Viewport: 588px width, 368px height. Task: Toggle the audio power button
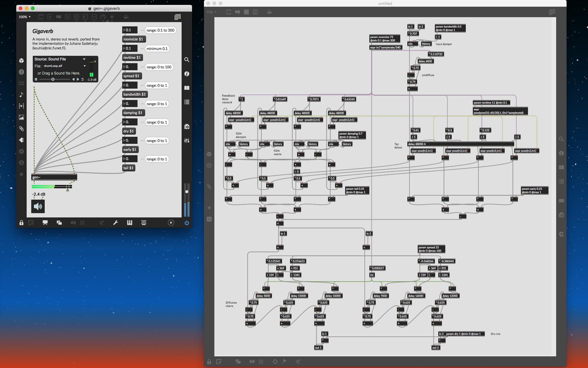click(187, 223)
